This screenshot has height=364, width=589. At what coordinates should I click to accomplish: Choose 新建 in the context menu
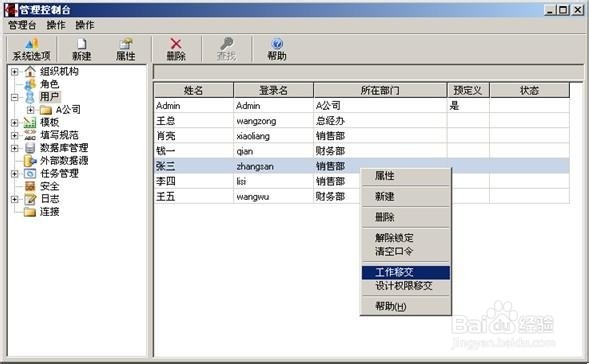pyautogui.click(x=406, y=196)
